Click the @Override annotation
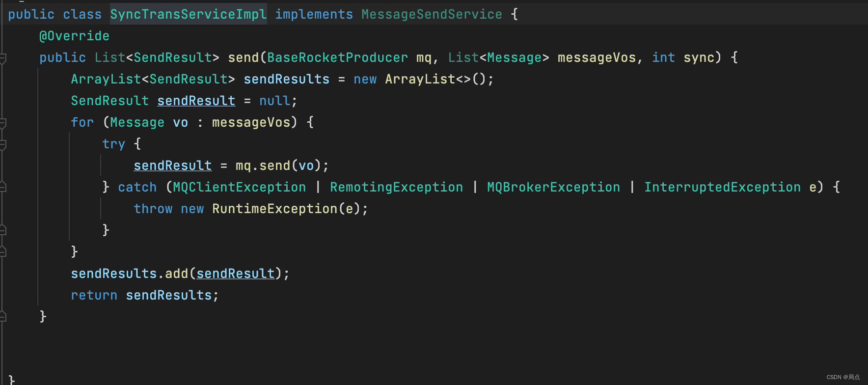 75,36
